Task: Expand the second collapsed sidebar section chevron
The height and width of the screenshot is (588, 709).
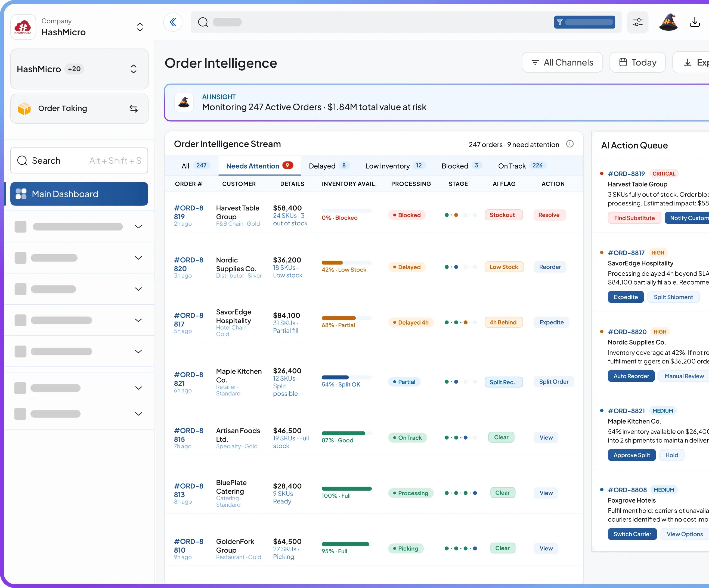Action: coord(138,258)
